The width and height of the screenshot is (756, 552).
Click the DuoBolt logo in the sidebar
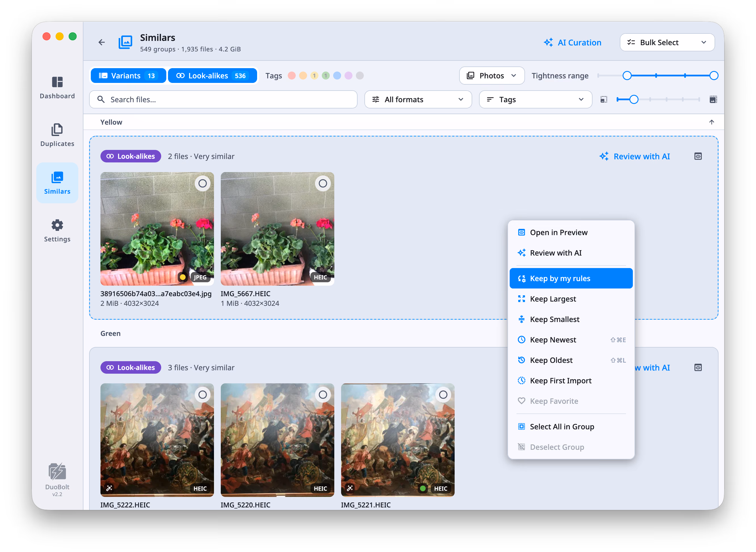click(x=57, y=471)
